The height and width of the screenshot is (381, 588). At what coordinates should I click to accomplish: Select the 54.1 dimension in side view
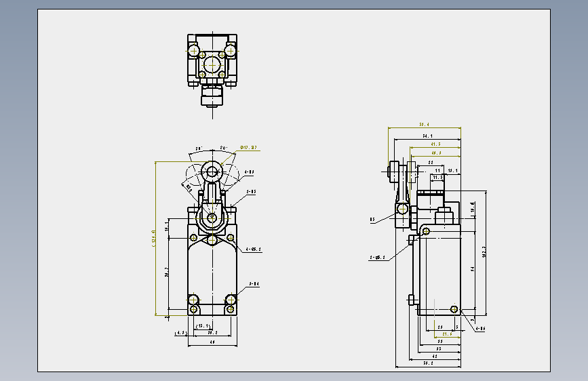[x=427, y=136]
